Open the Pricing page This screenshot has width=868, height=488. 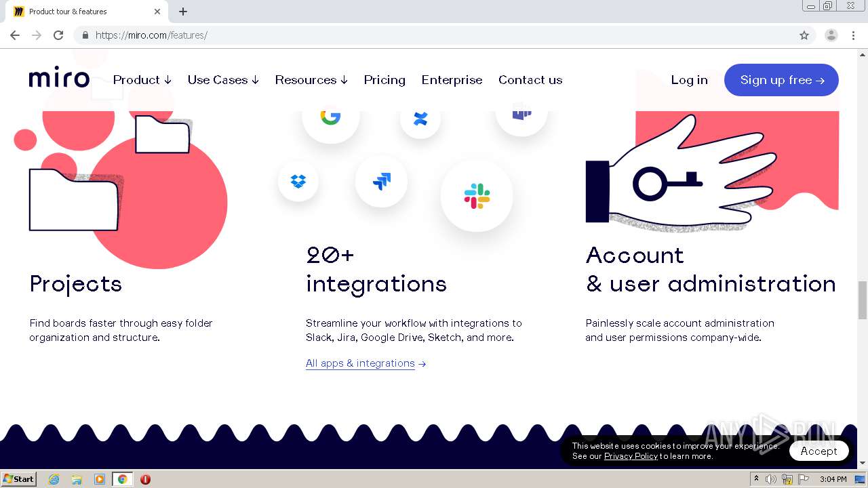(x=384, y=80)
